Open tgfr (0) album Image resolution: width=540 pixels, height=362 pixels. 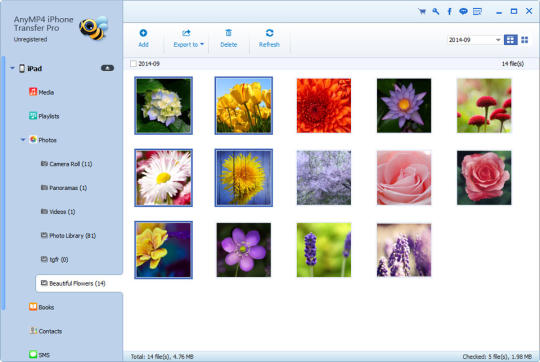pos(54,259)
